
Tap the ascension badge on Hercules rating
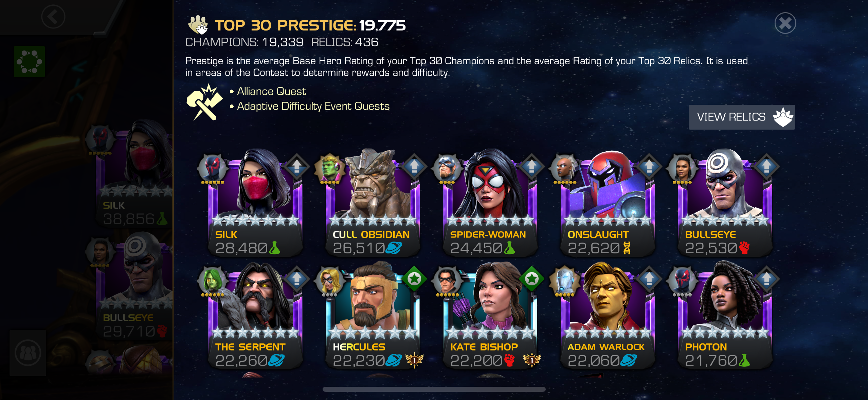coord(414,360)
